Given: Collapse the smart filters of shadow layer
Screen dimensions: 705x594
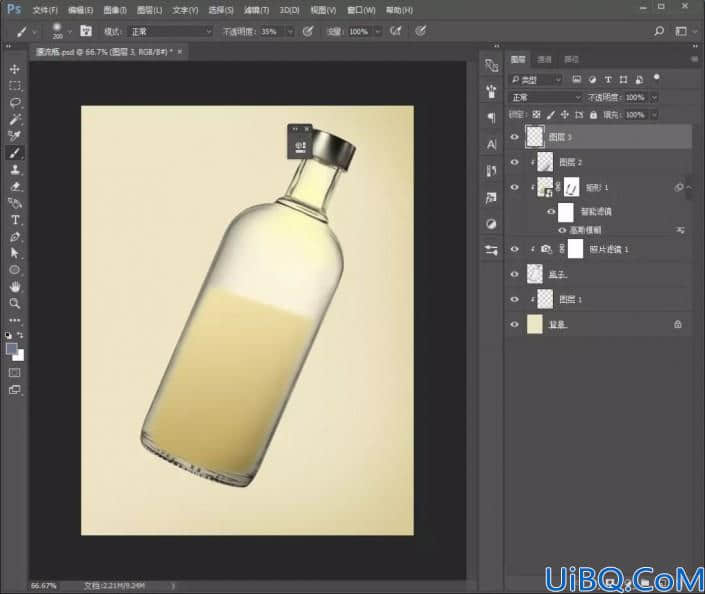Looking at the screenshot, I should pos(689,187).
